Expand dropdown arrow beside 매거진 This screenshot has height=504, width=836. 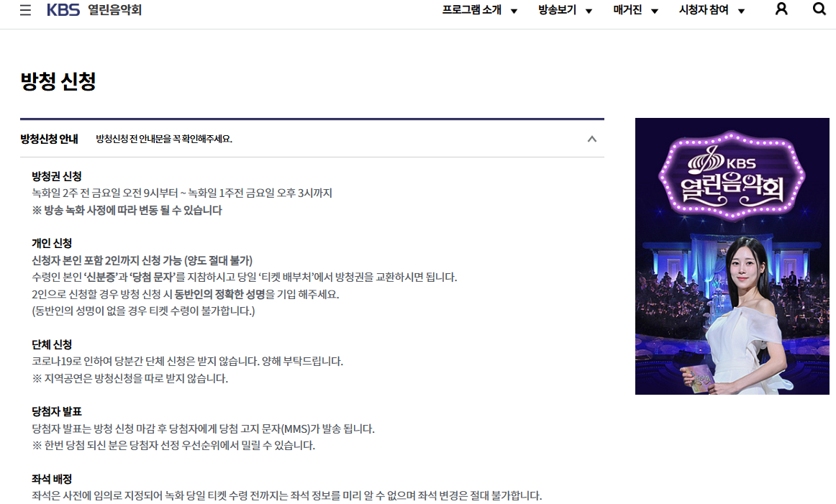pos(655,12)
